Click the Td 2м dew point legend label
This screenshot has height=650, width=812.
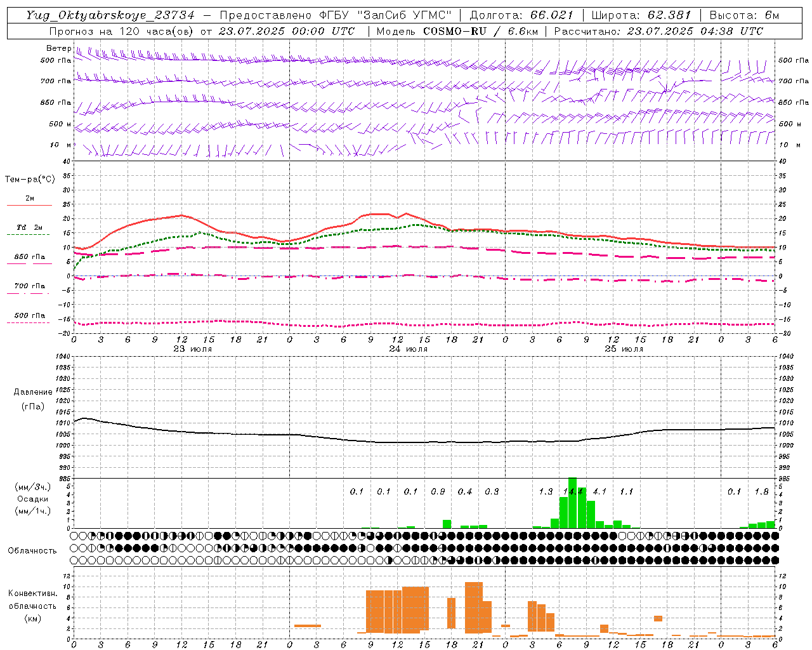(30, 227)
